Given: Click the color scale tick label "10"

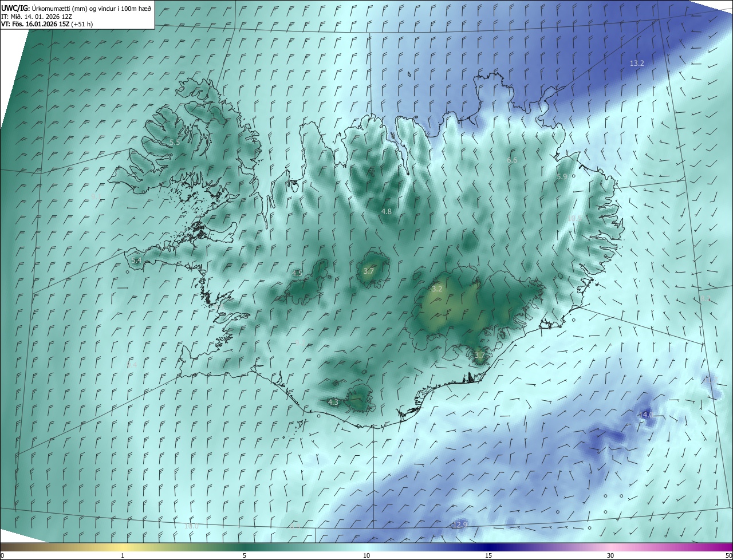Looking at the screenshot, I should pos(366,555).
